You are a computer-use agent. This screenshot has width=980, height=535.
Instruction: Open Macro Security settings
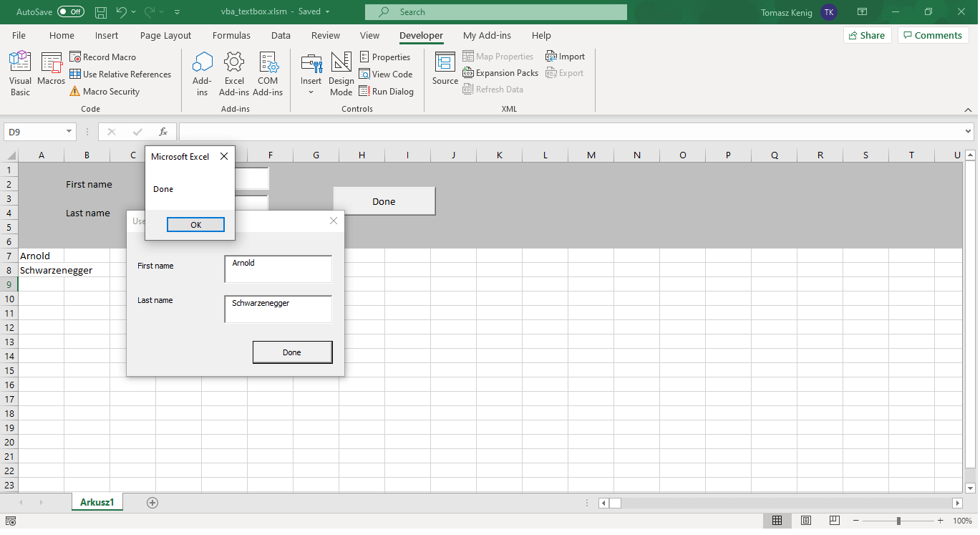coord(74,92)
